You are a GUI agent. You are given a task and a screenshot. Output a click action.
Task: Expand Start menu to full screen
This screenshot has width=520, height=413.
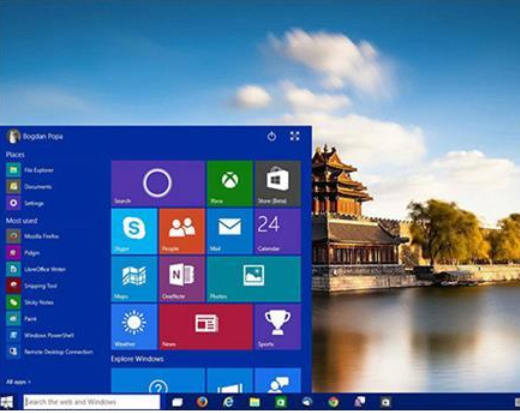coord(295,136)
